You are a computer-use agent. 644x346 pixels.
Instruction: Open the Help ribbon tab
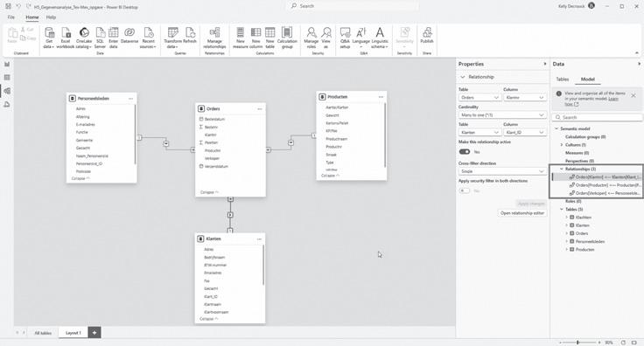[51, 17]
